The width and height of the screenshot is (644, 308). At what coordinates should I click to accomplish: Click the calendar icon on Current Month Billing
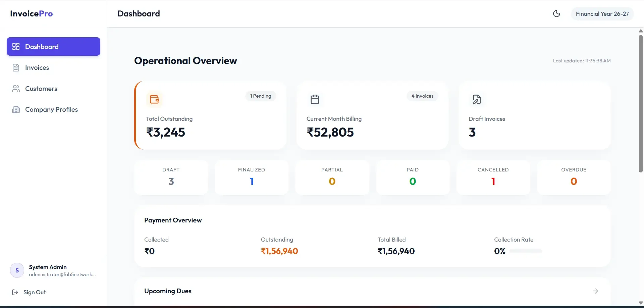315,99
